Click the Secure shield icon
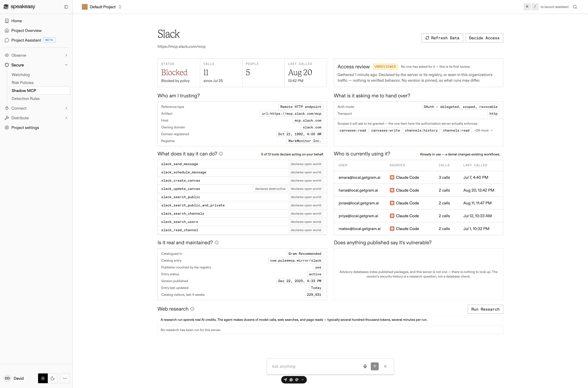588x388 pixels. [7, 65]
